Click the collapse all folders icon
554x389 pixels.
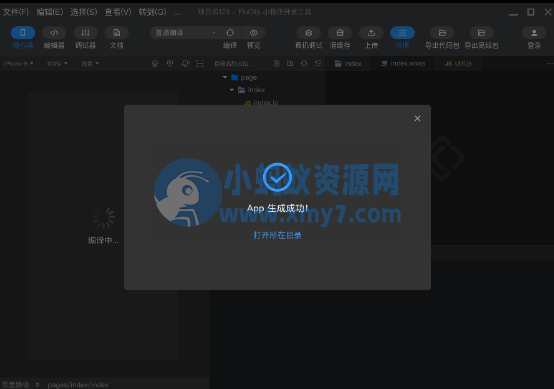click(x=318, y=64)
